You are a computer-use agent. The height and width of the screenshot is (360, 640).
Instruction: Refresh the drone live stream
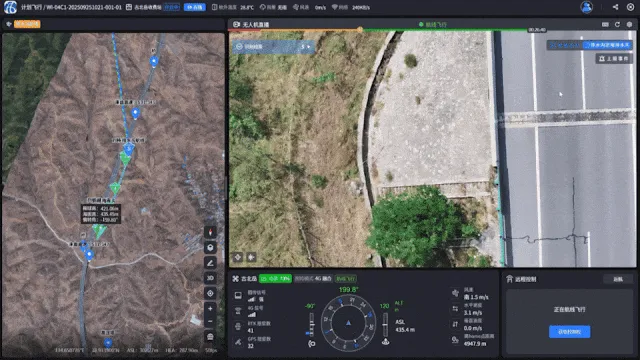(617, 24)
